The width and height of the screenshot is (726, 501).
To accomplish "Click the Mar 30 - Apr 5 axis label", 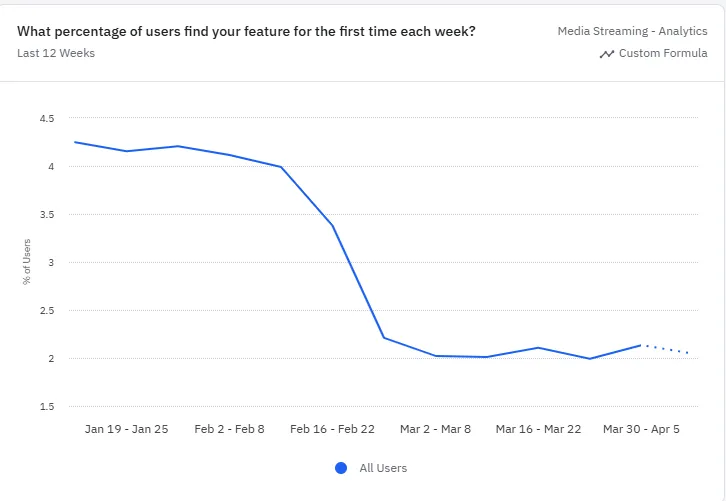I will pyautogui.click(x=641, y=429).
